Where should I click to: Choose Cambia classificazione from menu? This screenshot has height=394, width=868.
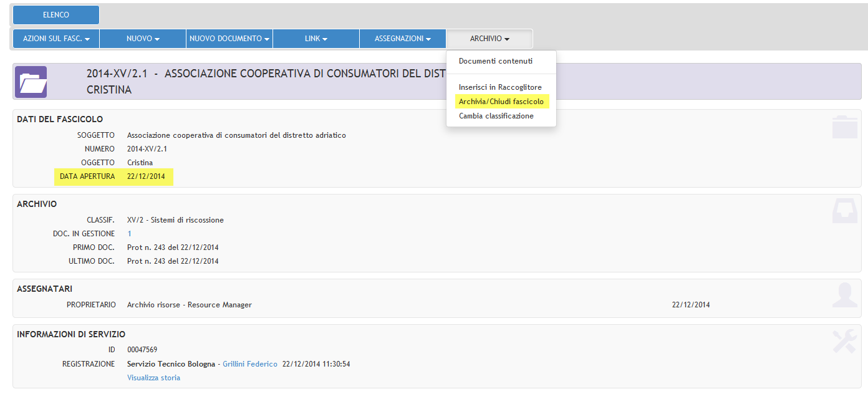[496, 116]
